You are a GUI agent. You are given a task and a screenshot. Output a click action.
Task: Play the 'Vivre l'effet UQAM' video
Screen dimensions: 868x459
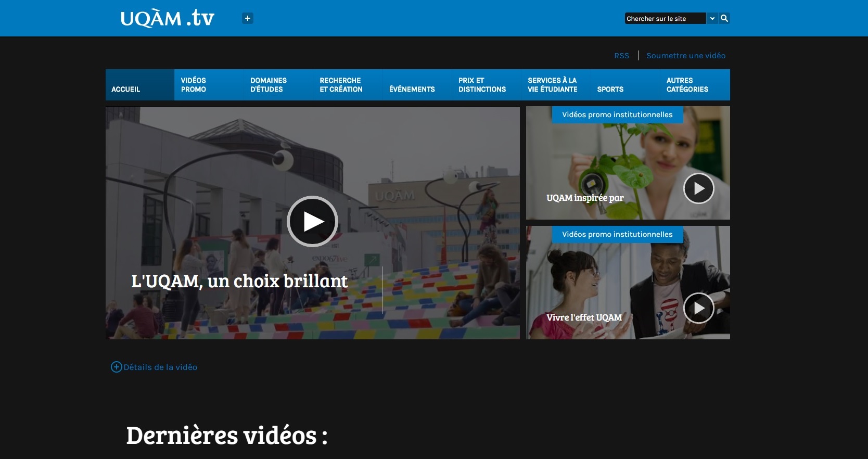click(x=698, y=308)
